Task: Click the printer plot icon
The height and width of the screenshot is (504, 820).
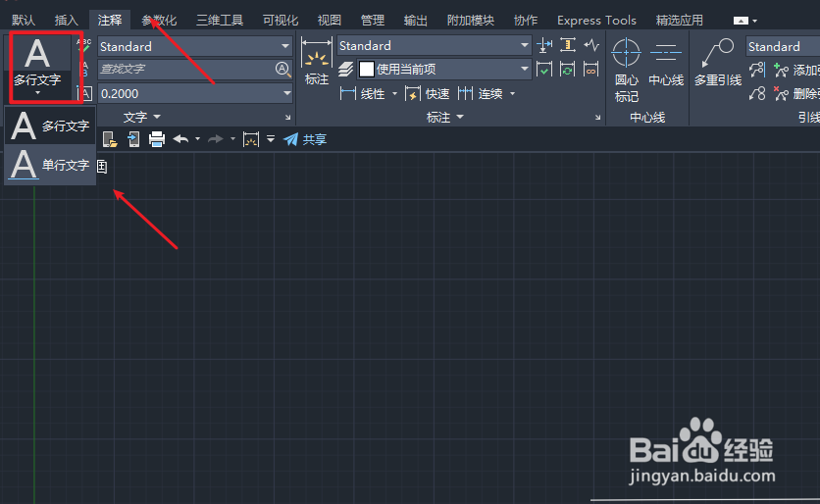Action: tap(157, 139)
